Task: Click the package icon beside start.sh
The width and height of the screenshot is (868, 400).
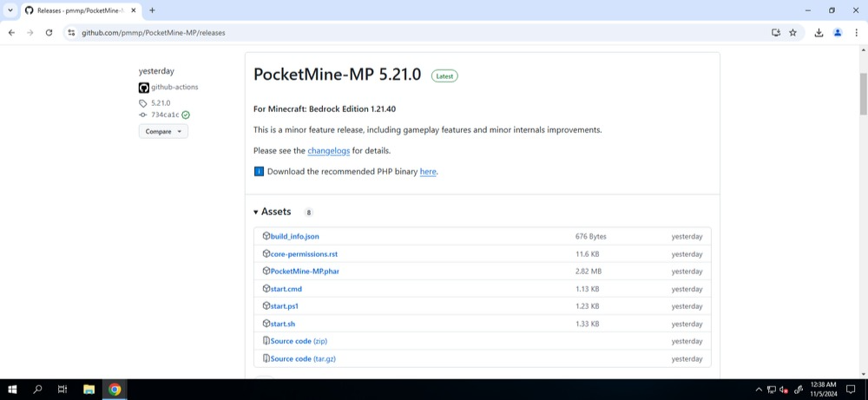Action: pyautogui.click(x=266, y=324)
